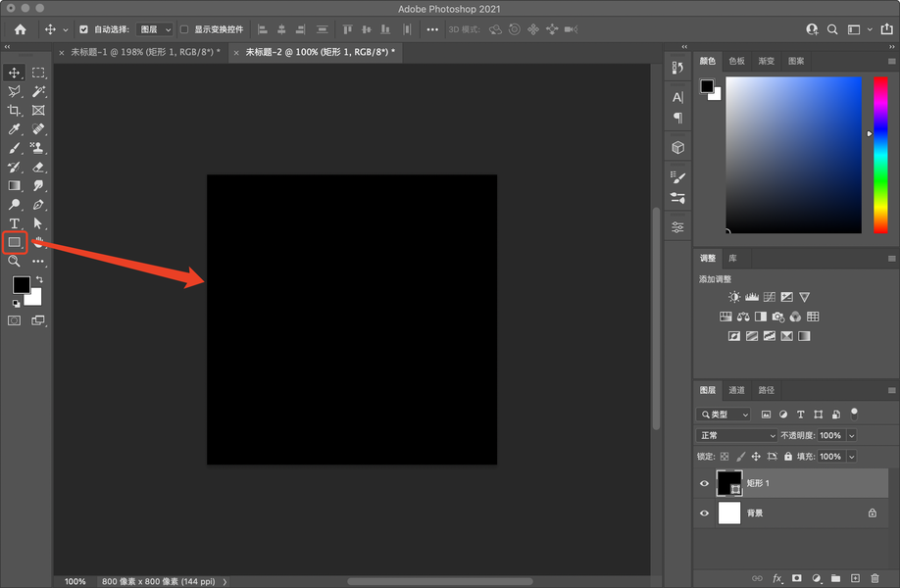The height and width of the screenshot is (588, 900).
Task: Switch to the 通道 Channels tab
Action: 736,390
